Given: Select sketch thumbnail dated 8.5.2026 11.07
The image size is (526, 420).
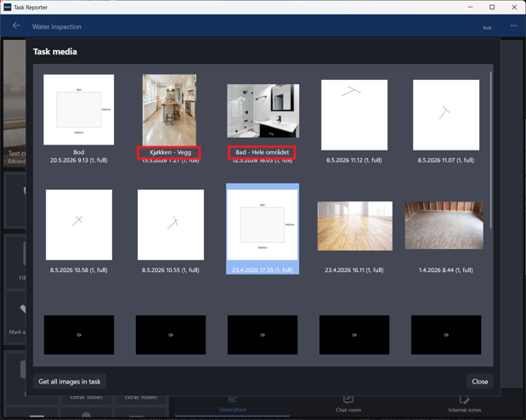Looking at the screenshot, I should click(x=446, y=115).
